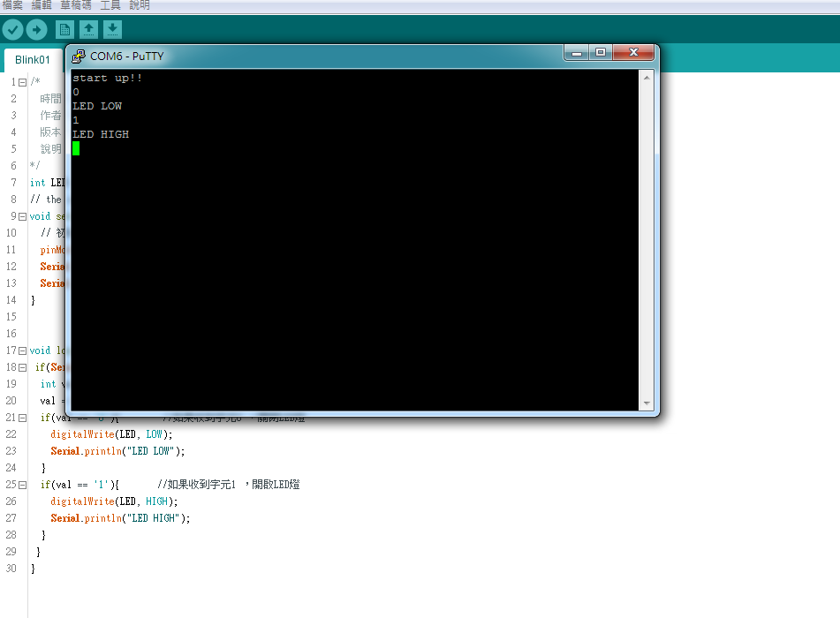Collapse the if block fold on line 21
Image resolution: width=840 pixels, height=618 pixels.
tap(20, 417)
